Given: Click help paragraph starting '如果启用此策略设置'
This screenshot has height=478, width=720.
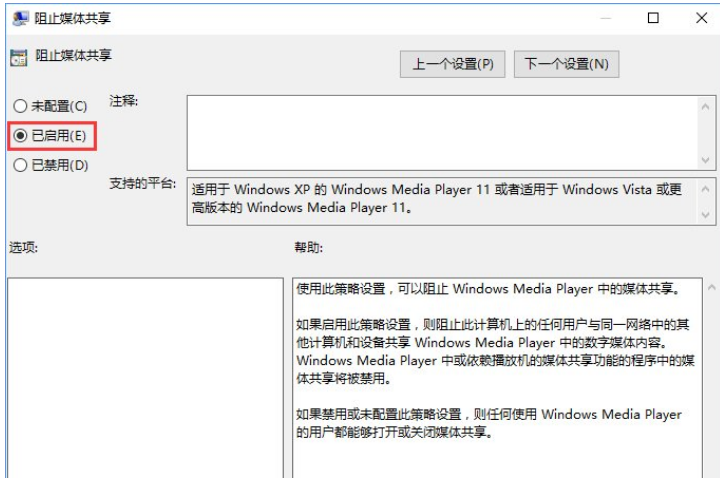Looking at the screenshot, I should [495, 351].
